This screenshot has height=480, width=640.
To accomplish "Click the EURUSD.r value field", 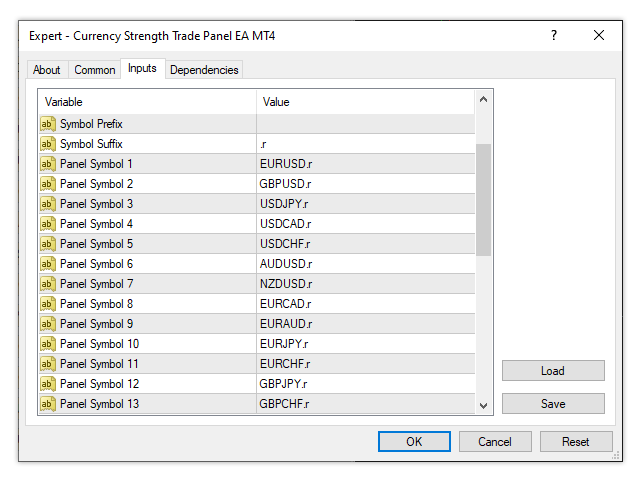I will (x=365, y=164).
